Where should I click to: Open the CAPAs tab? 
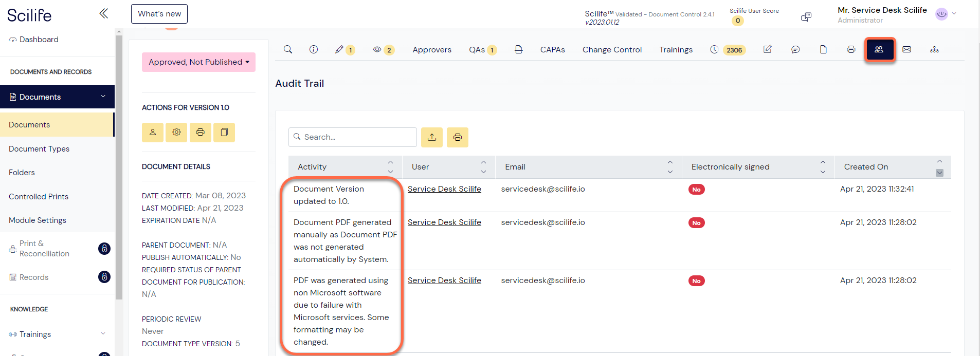[x=552, y=50]
